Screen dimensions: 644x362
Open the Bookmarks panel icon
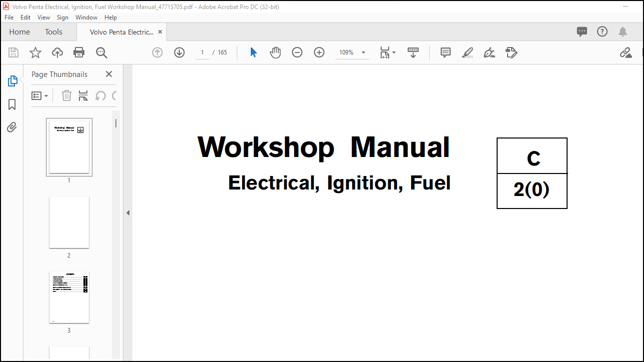click(x=12, y=104)
